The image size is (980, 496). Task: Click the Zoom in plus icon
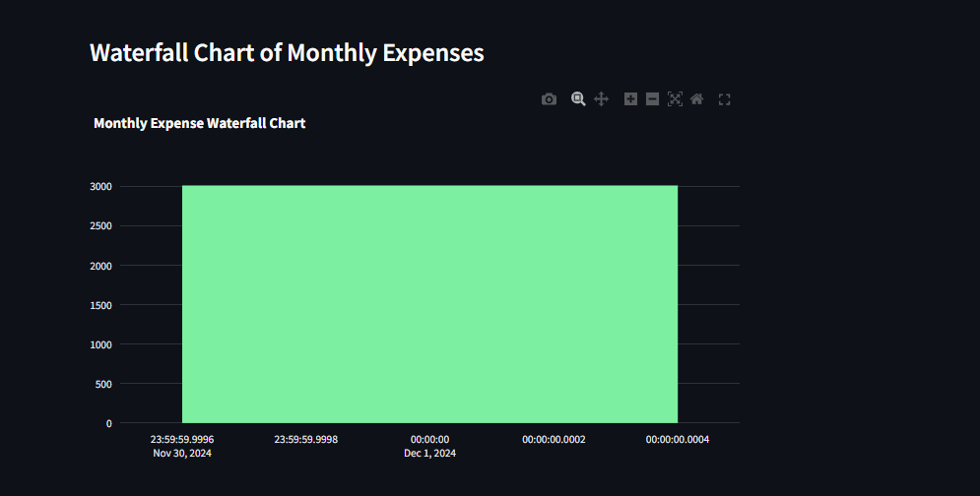coord(630,99)
